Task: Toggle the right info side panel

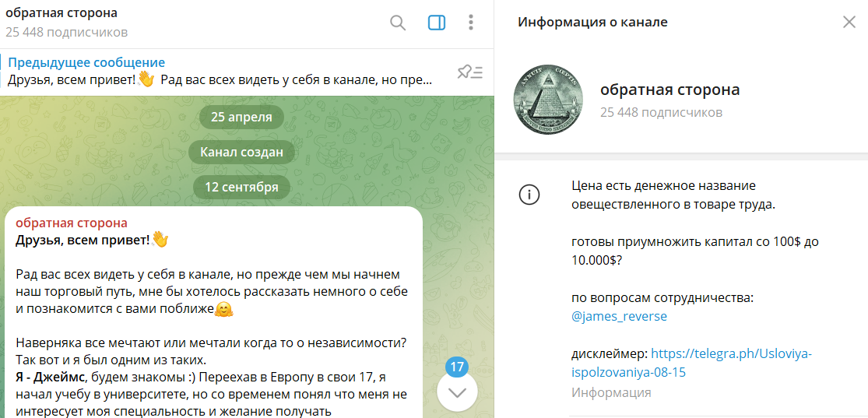Action: click(x=437, y=23)
